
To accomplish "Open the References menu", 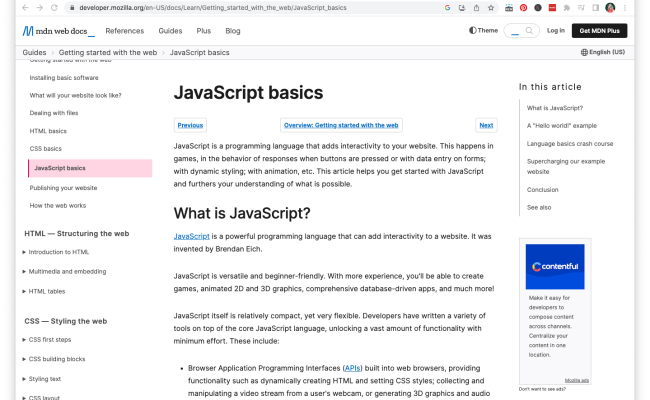I will 124,31.
